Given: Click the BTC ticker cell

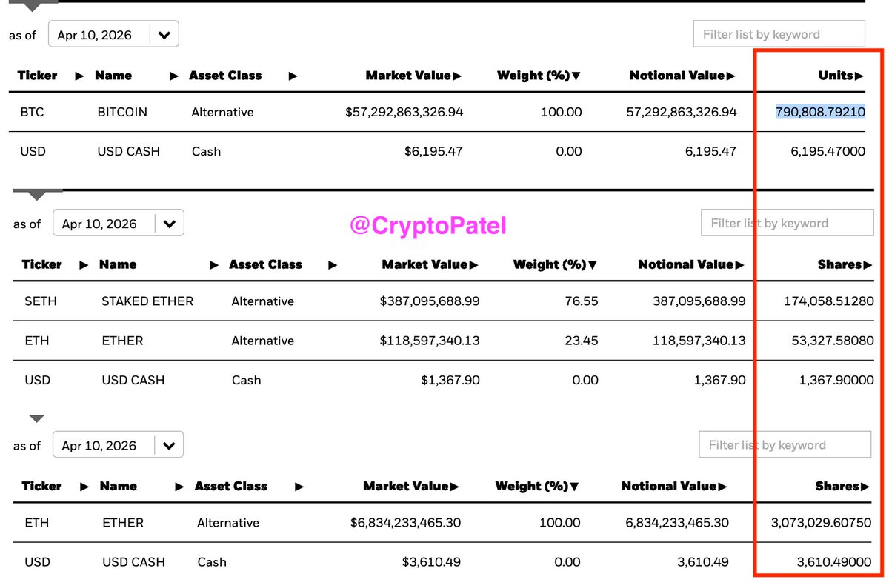Looking at the screenshot, I should coord(32,112).
